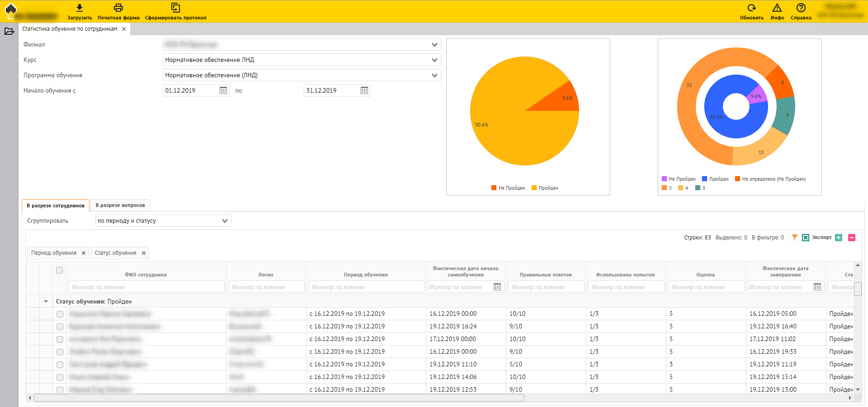The image size is (868, 407).
Task: Check the first employee row checkbox
Action: (60, 314)
